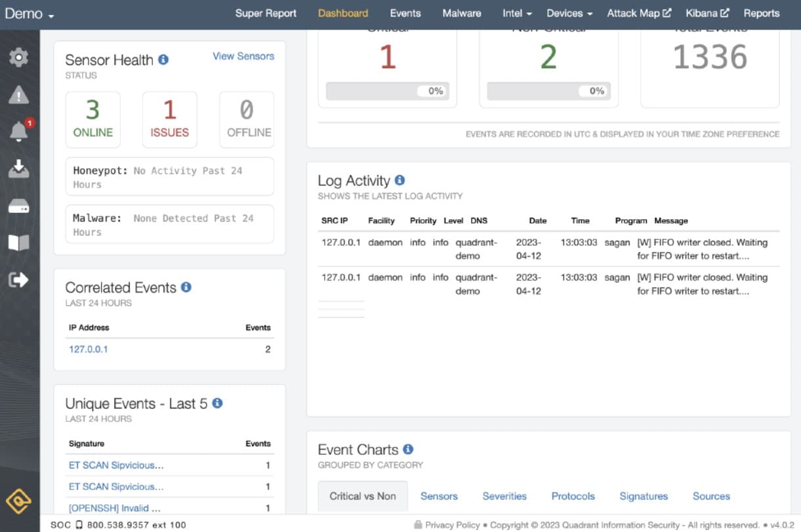
Task: Open the book documentation sidebar icon
Action: [18, 243]
